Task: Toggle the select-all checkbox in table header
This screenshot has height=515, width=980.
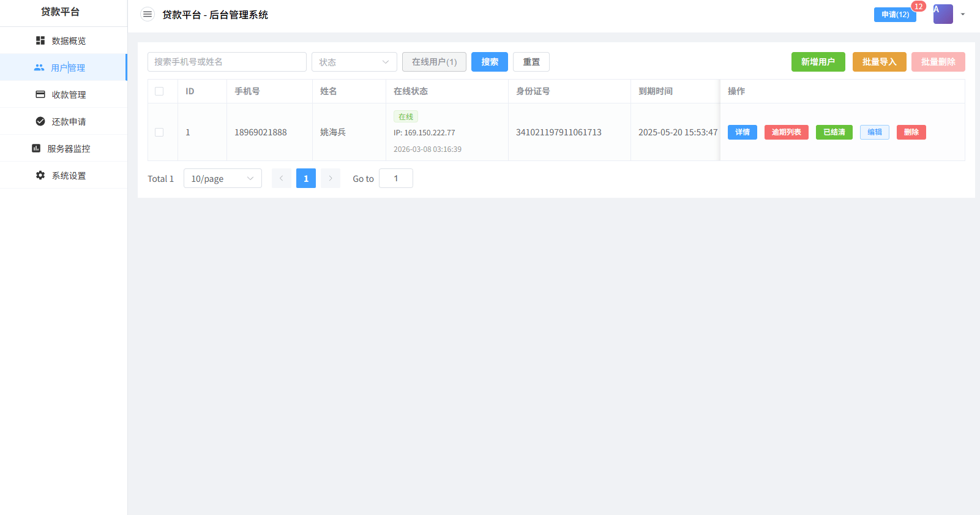Action: 159,91
